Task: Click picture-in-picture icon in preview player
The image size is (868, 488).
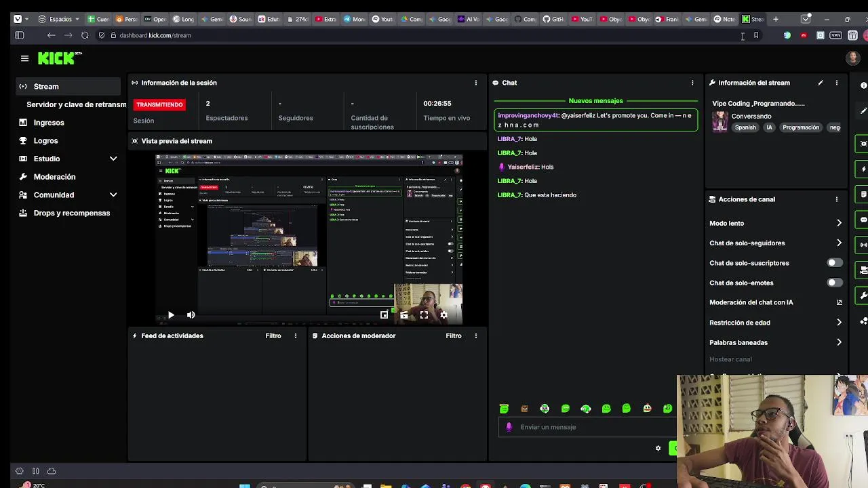Action: tap(384, 314)
